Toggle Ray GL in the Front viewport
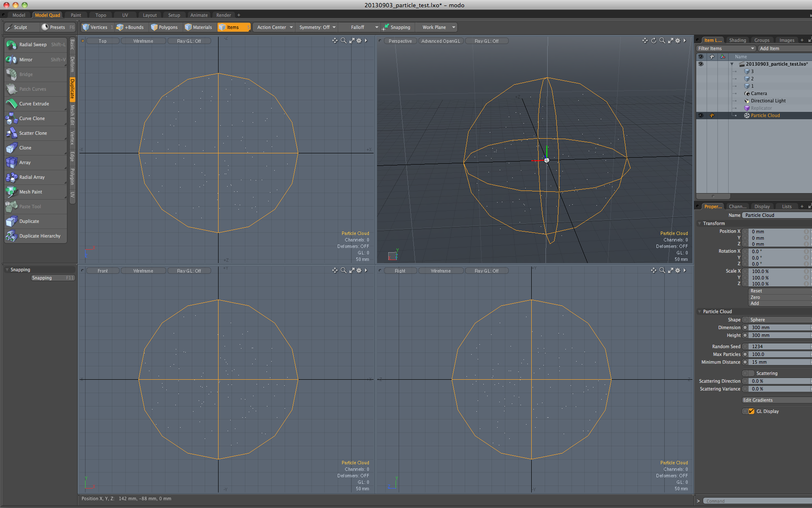812x508 pixels. [x=189, y=271]
